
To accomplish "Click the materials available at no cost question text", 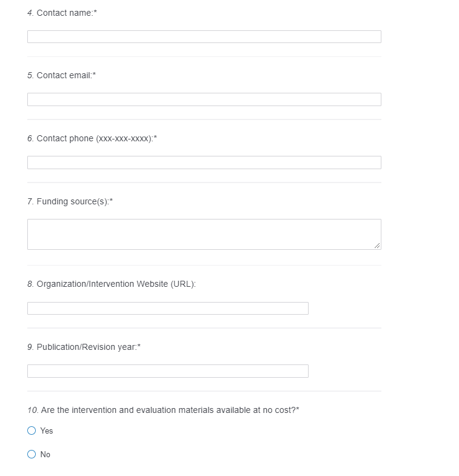I will 169,410.
